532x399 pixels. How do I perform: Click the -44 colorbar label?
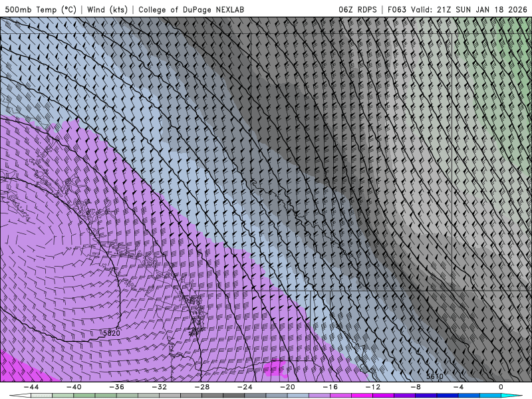pyautogui.click(x=31, y=387)
